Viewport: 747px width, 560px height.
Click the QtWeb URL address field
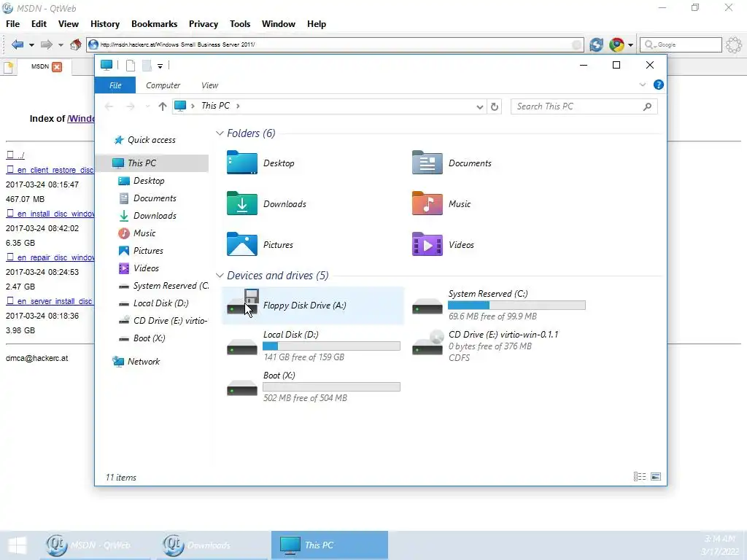pos(335,44)
